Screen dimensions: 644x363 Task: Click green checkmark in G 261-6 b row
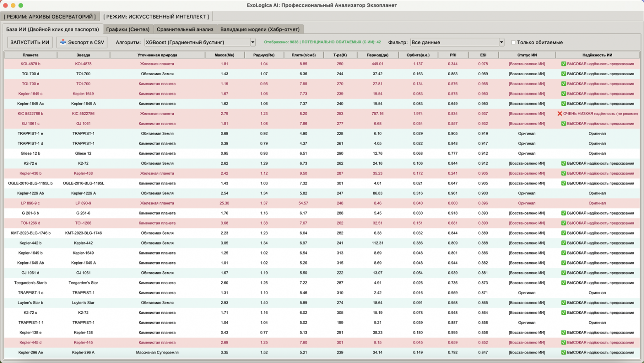(563, 213)
